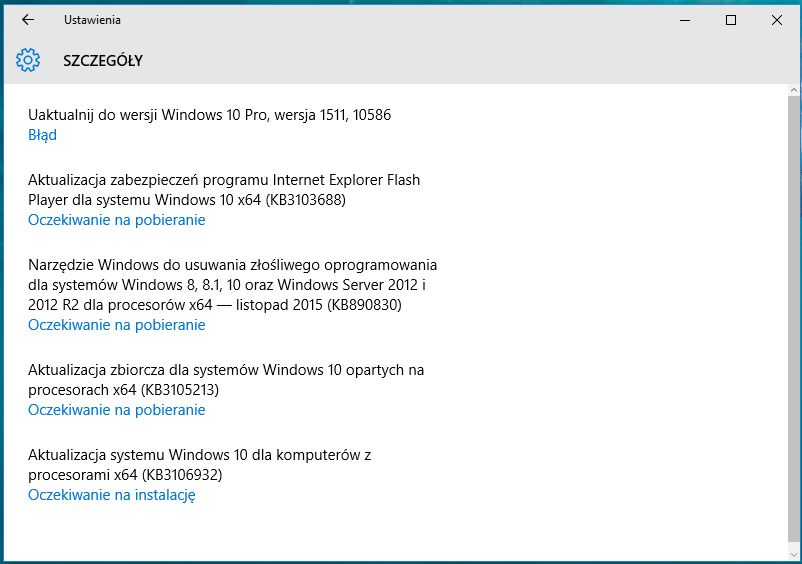The width and height of the screenshot is (802, 564).
Task: Click the status link under KB3105213 update
Action: pos(116,410)
